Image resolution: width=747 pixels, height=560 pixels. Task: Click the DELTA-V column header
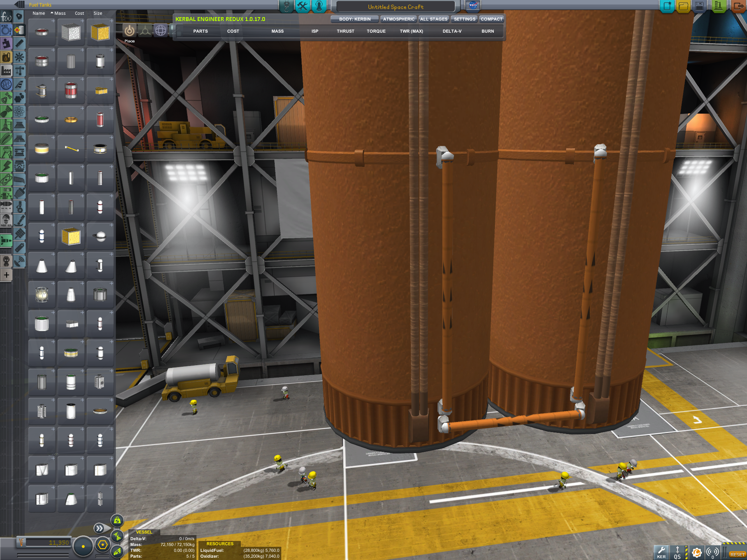click(452, 31)
